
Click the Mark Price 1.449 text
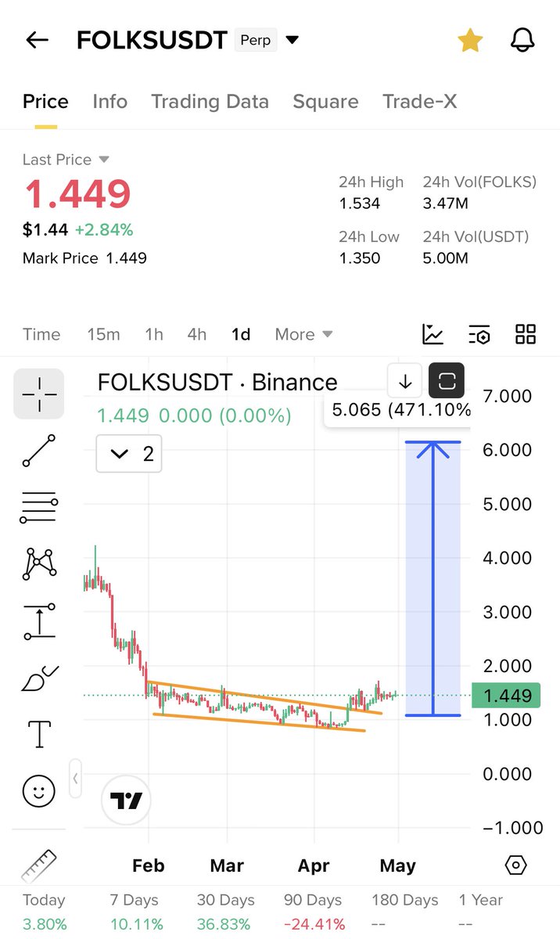tap(84, 258)
